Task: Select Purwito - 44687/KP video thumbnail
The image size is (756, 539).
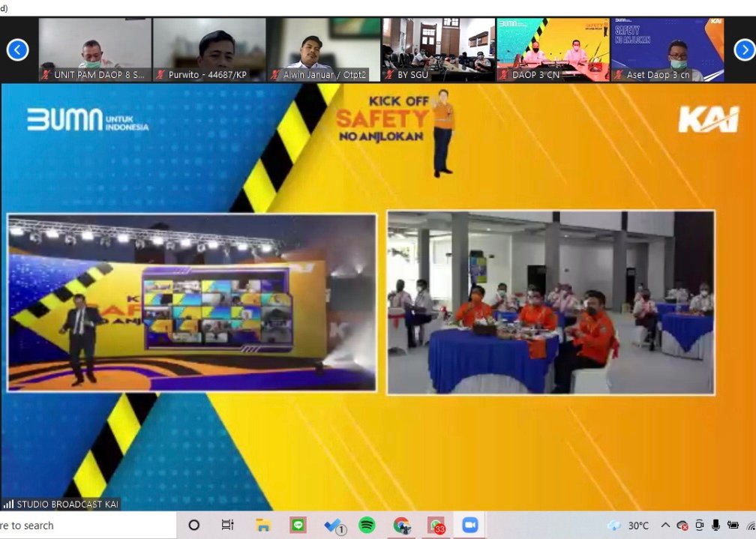Action: tap(209, 49)
